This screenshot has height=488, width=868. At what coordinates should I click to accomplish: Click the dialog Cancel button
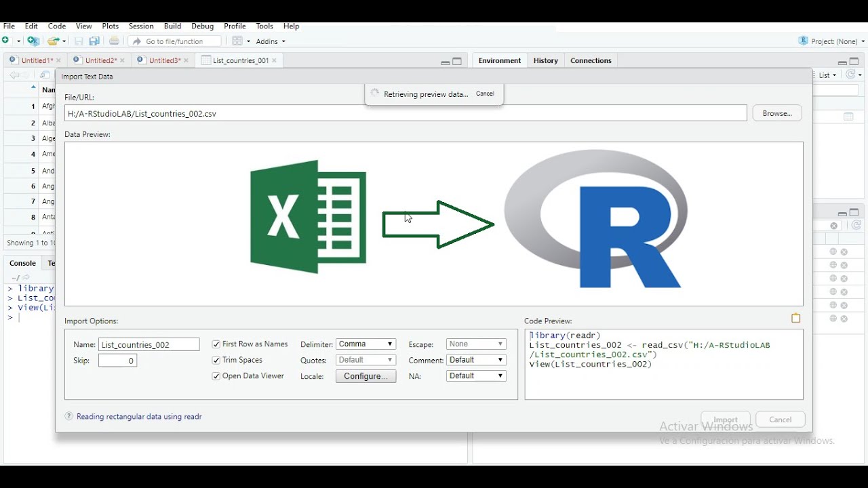pos(780,420)
